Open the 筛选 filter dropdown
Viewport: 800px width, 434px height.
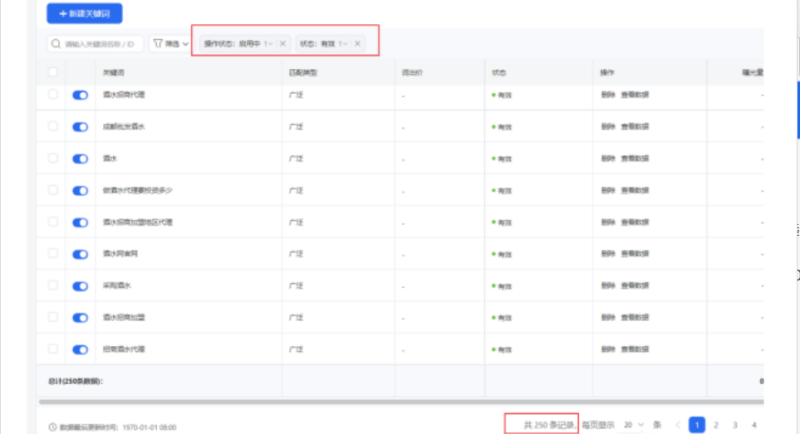[x=169, y=44]
